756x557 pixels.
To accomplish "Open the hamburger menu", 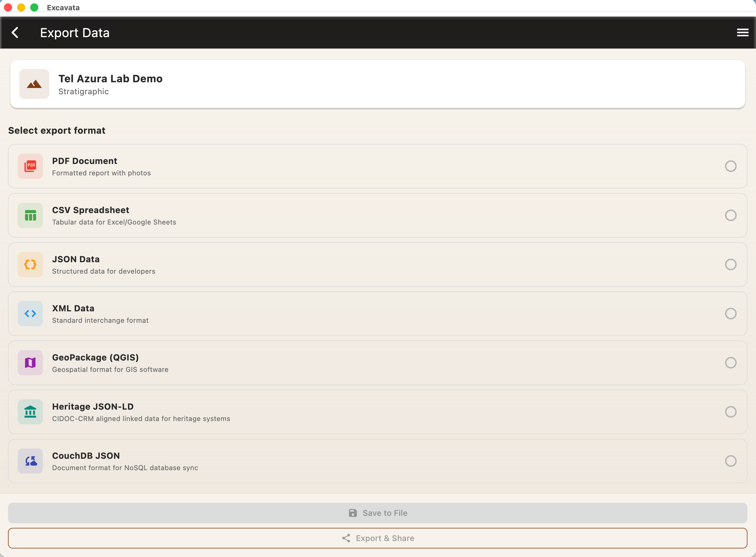I will coord(743,32).
